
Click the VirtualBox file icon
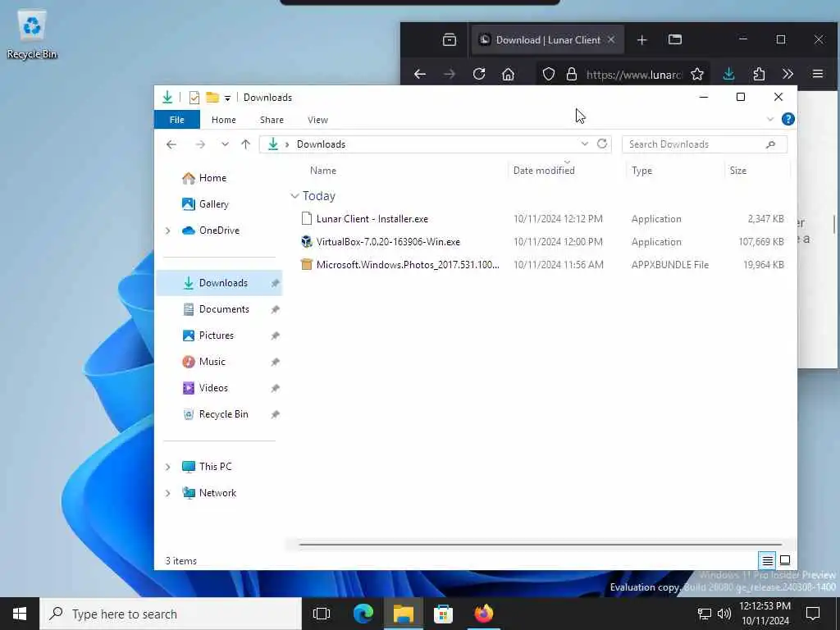307,242
